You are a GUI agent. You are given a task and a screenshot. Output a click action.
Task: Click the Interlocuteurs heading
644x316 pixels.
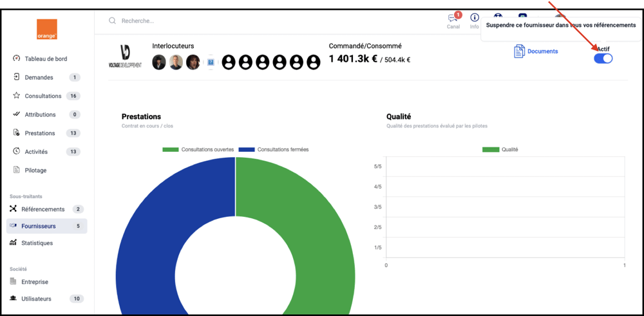(x=173, y=46)
